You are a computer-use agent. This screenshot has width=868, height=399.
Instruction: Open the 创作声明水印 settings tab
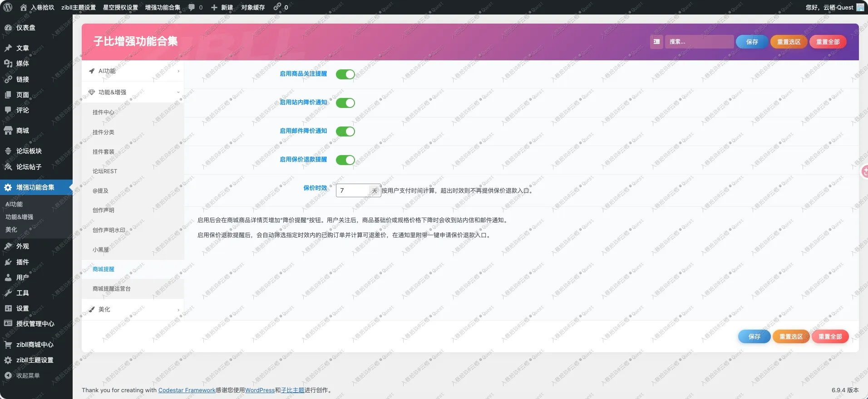133,230
